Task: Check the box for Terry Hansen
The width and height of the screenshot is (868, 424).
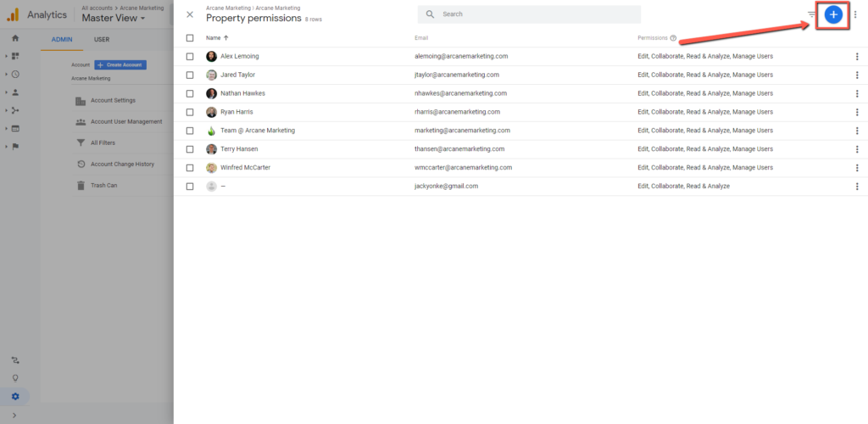Action: 190,149
